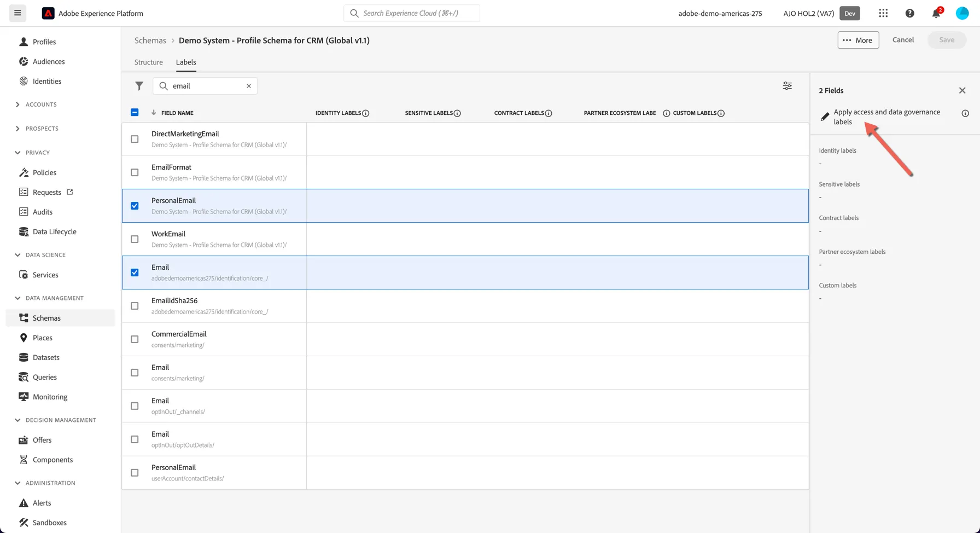Select the Labels tab
Screen dimensions: 980x533
pyautogui.click(x=186, y=62)
